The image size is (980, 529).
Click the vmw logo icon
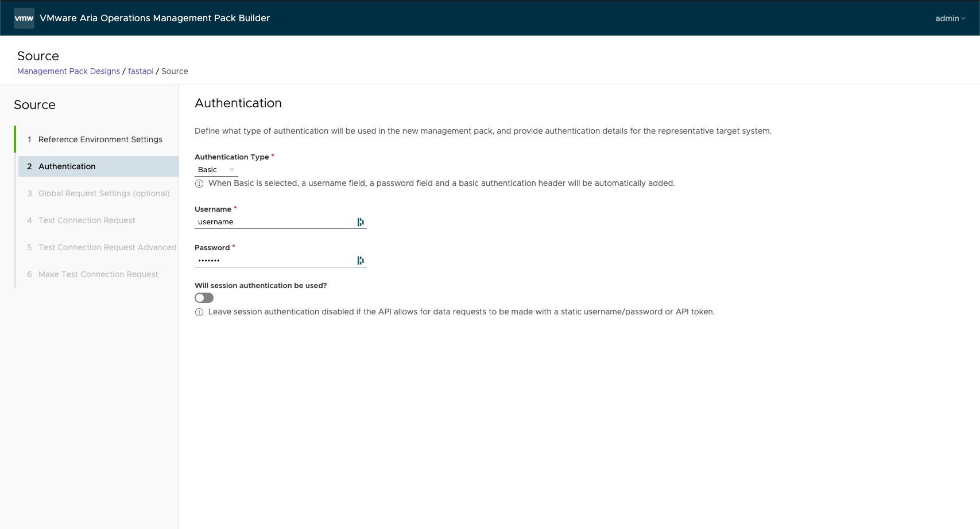tap(24, 18)
